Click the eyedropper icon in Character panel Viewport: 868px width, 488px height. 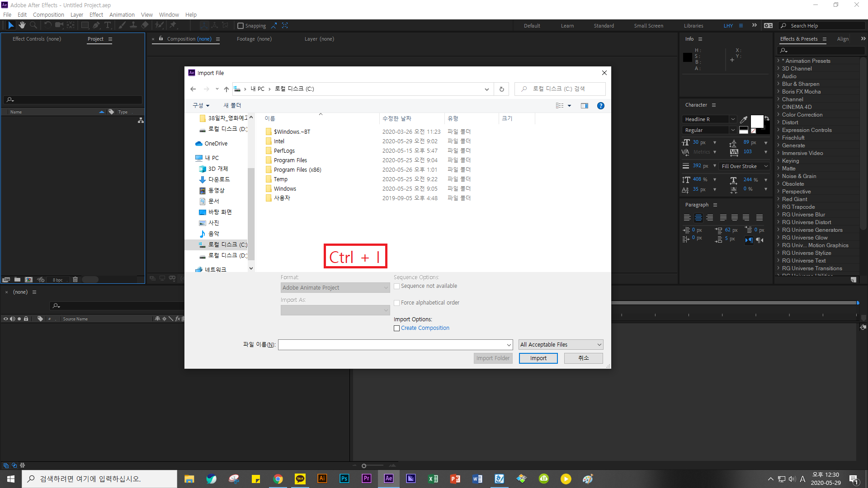click(x=744, y=119)
